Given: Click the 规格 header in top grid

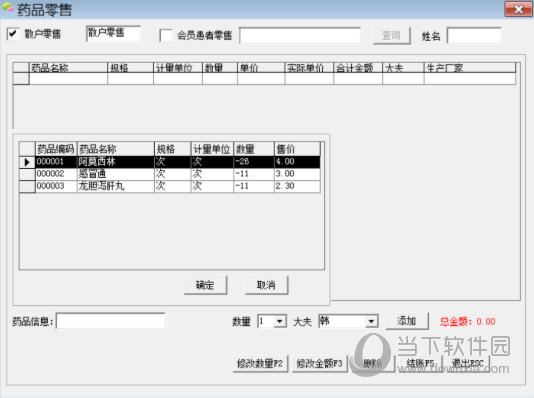Looking at the screenshot, I should point(130,68).
